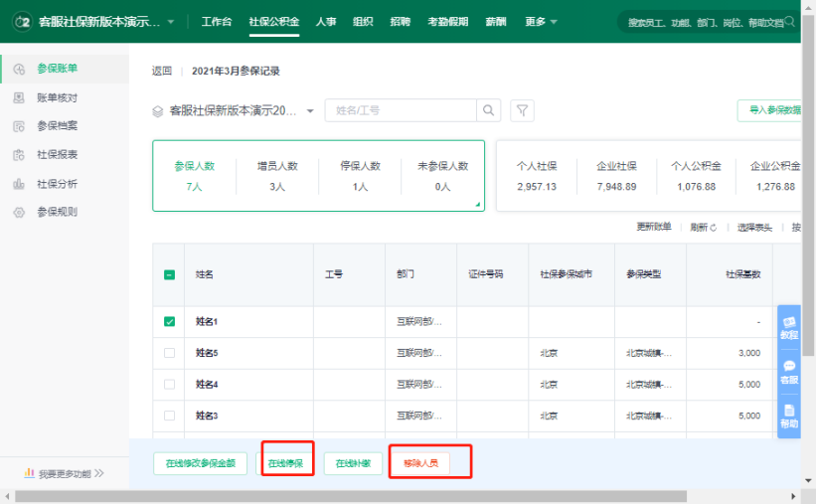Click the 参保档案 sidebar icon
Viewport: 816px width, 504px height.
point(19,126)
